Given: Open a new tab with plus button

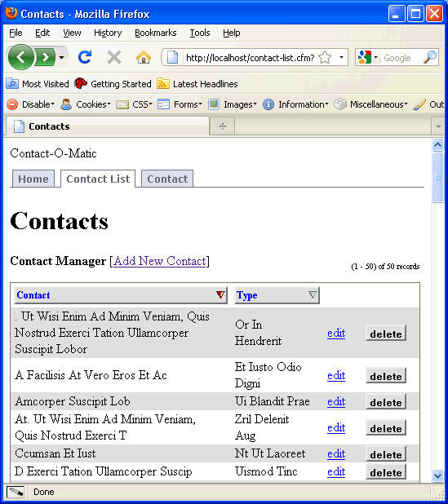Looking at the screenshot, I should coord(223,126).
